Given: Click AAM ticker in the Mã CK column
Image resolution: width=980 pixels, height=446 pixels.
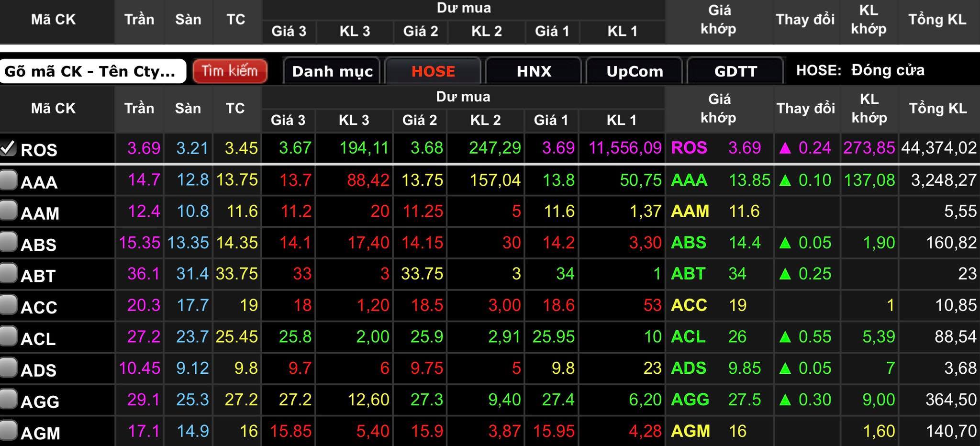Looking at the screenshot, I should (x=40, y=213).
